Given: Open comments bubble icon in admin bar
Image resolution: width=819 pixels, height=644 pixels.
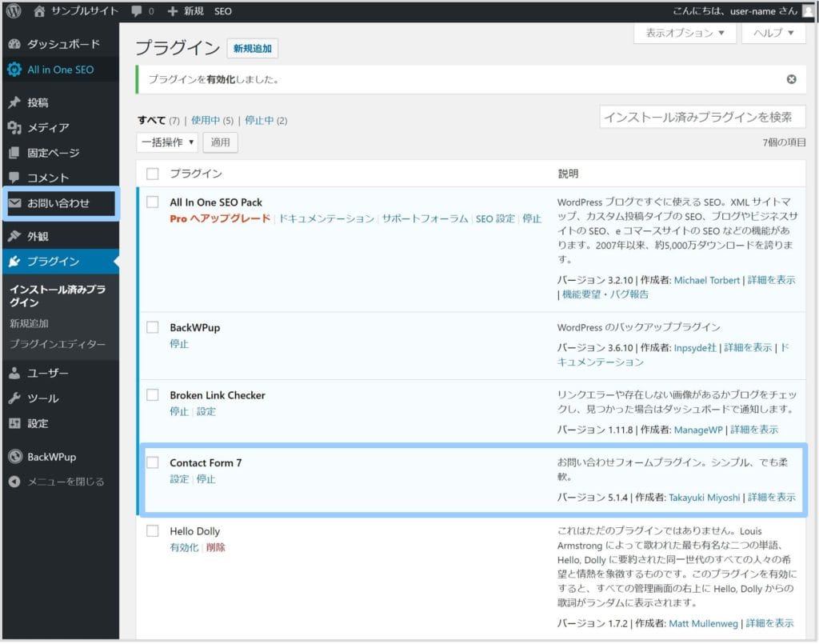Looking at the screenshot, I should click(137, 11).
